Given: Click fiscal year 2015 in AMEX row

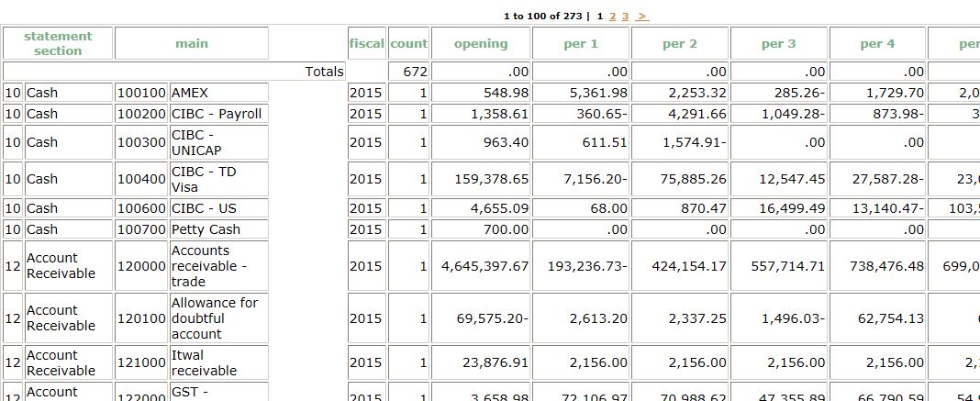Looking at the screenshot, I should coord(367,93).
